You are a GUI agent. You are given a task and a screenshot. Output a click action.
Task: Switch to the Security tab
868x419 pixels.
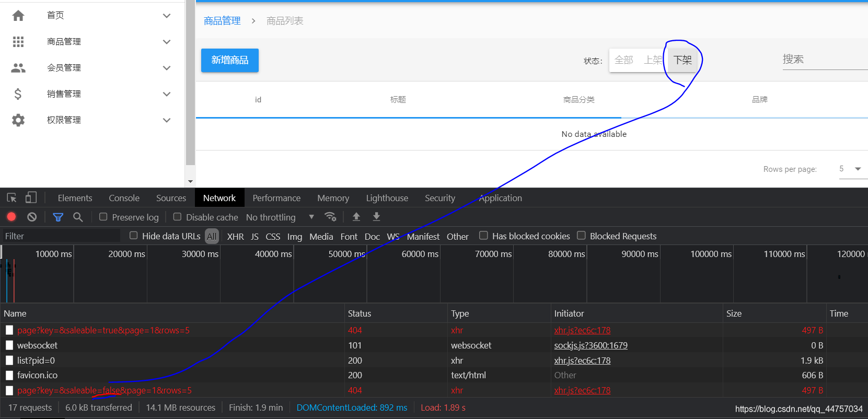(440, 198)
